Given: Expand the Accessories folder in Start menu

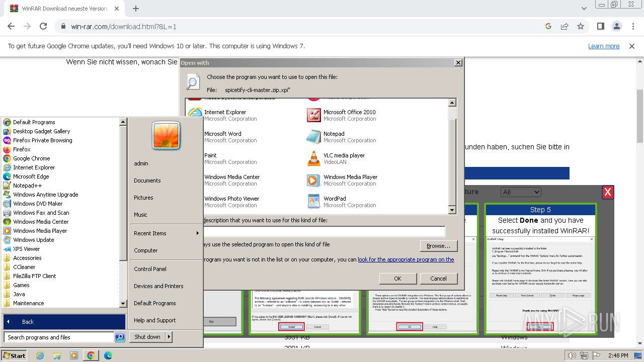Looking at the screenshot, I should pyautogui.click(x=27, y=258).
